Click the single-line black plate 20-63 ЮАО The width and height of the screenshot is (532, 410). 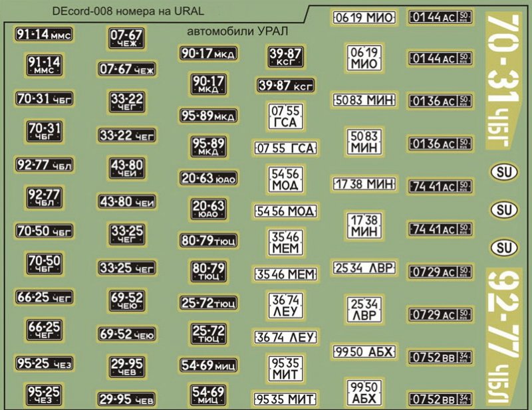click(208, 178)
